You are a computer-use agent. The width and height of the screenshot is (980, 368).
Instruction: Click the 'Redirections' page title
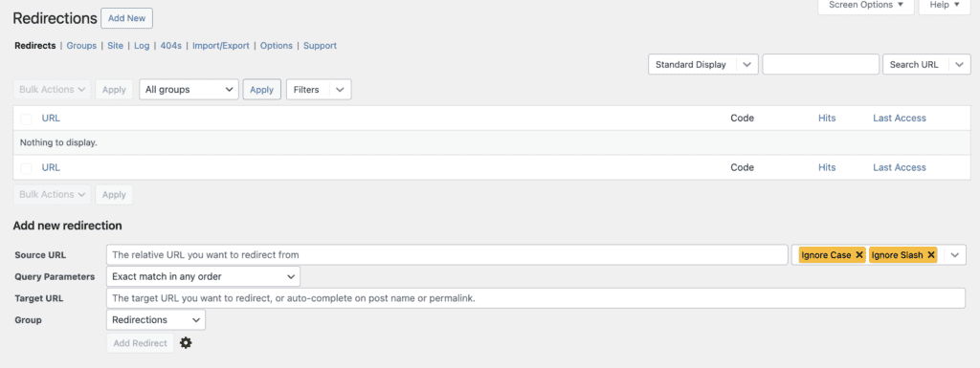[x=55, y=18]
